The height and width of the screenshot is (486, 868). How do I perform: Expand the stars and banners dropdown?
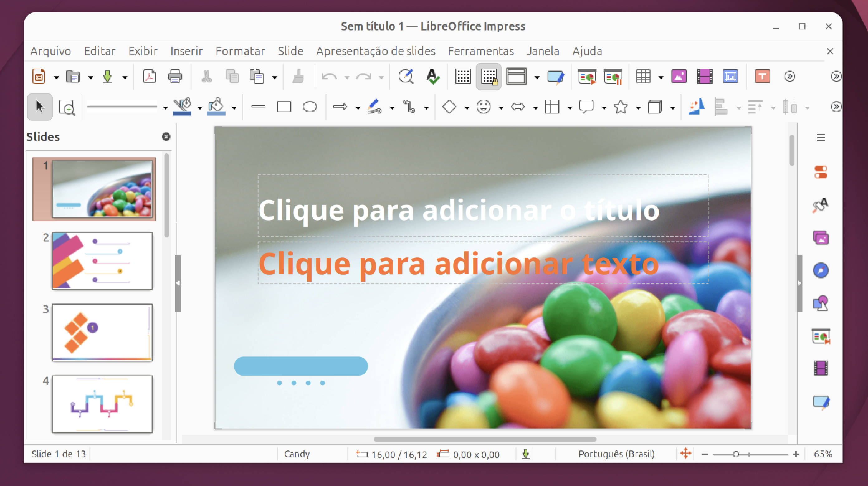(x=638, y=108)
